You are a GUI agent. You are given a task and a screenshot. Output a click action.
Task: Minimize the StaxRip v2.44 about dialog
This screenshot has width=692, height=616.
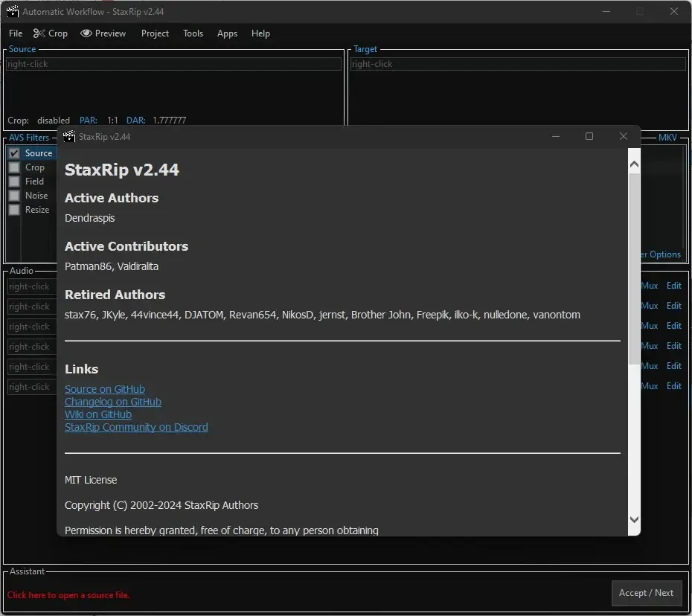[556, 136]
